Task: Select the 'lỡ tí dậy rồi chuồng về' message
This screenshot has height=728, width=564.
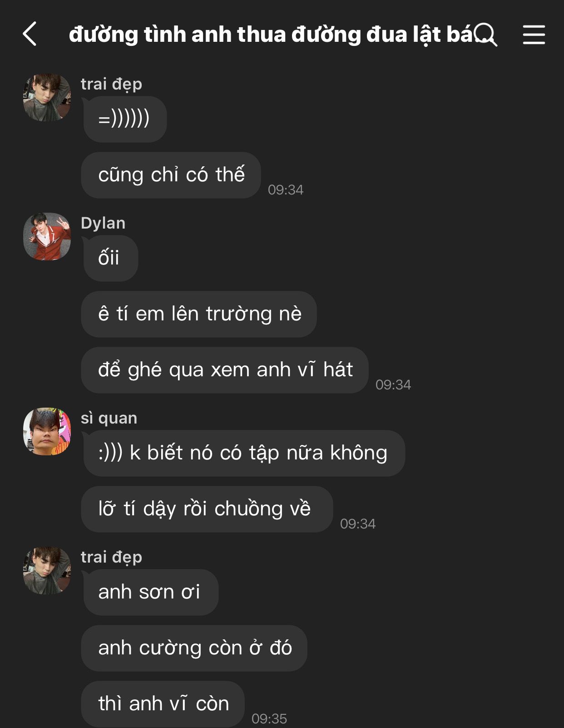Action: coord(207,509)
